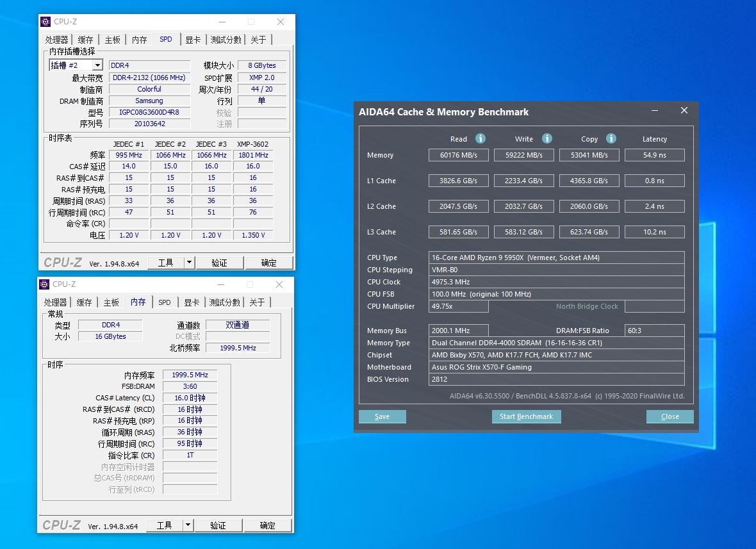Switch to 主板 tab in top CPU-Z window
The height and width of the screenshot is (549, 756).
coord(112,40)
